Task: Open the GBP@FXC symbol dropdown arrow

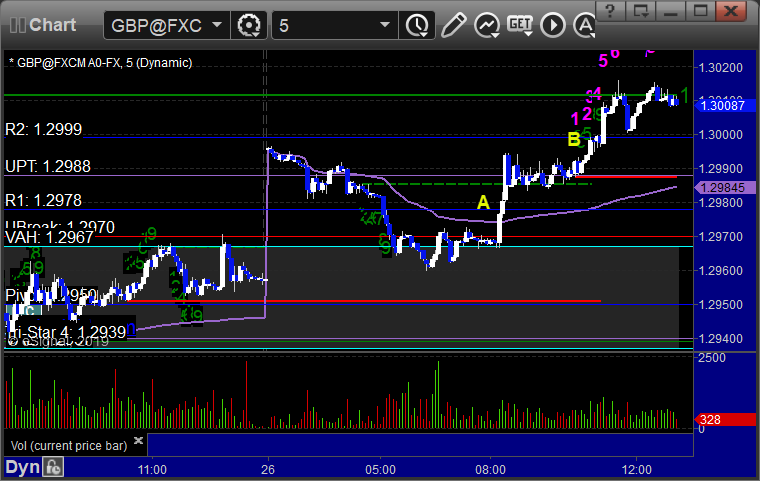Action: tap(217, 25)
